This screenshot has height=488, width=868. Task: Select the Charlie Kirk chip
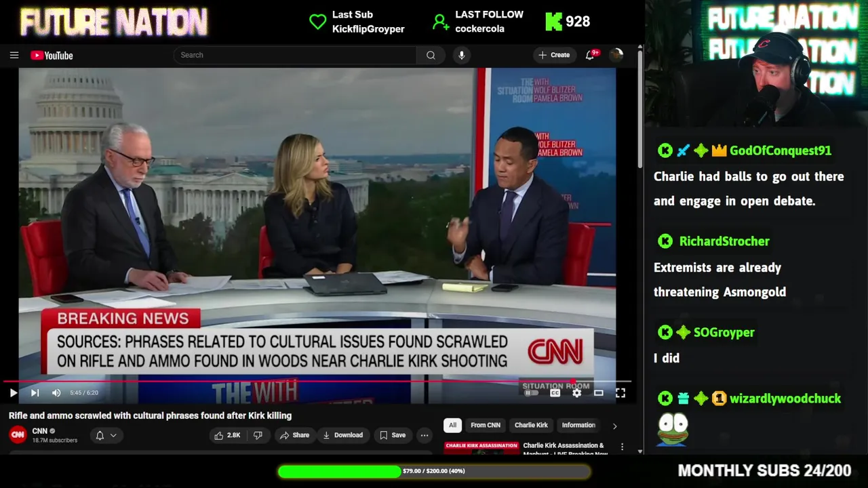pyautogui.click(x=531, y=425)
